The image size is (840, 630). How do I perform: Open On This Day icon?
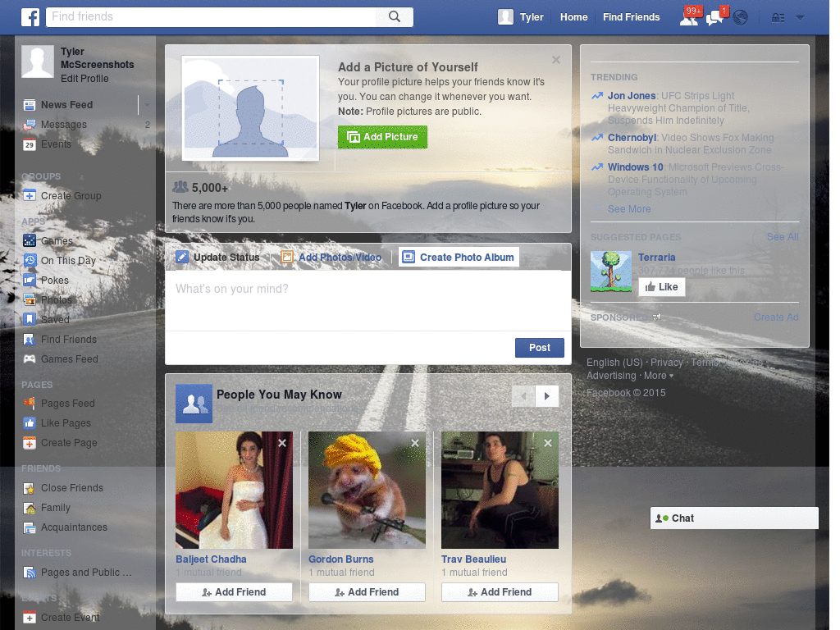[30, 261]
